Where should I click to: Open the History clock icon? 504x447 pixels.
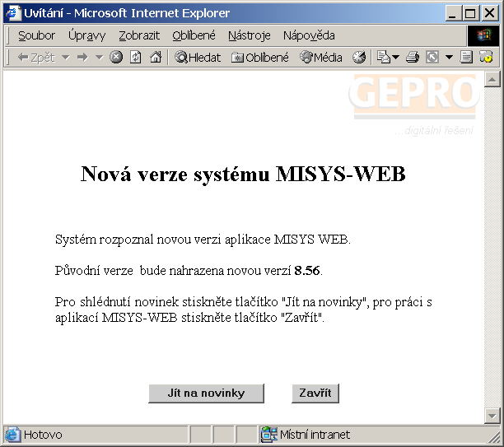tap(359, 58)
